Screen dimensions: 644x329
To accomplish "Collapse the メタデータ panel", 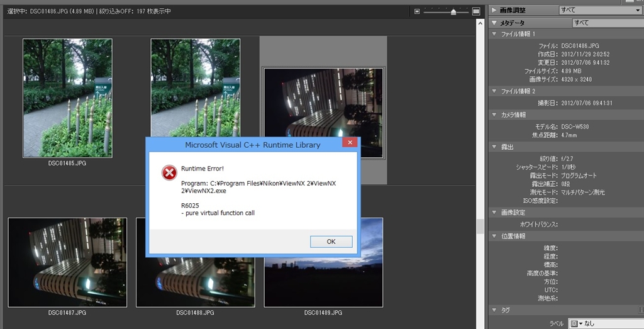I will pos(494,23).
